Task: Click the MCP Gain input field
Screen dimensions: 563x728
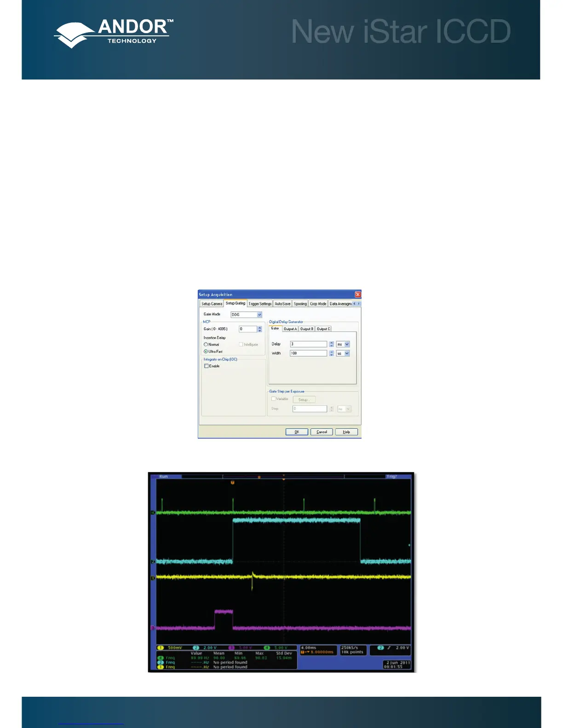Action: click(x=247, y=329)
